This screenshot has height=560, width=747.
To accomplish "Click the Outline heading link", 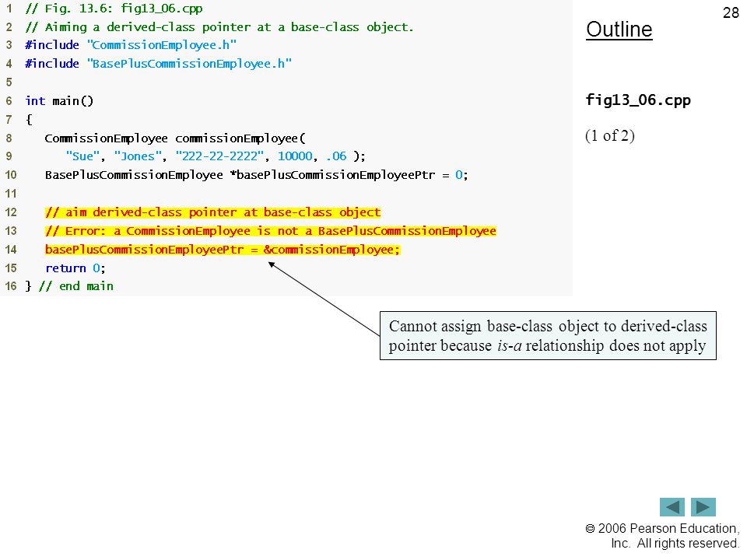I will [619, 30].
